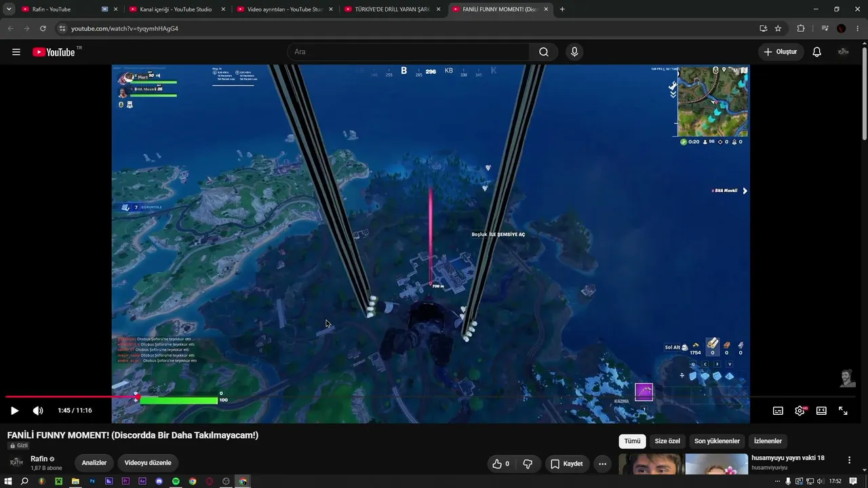Play the video
The height and width of the screenshot is (488, 868).
click(x=15, y=411)
